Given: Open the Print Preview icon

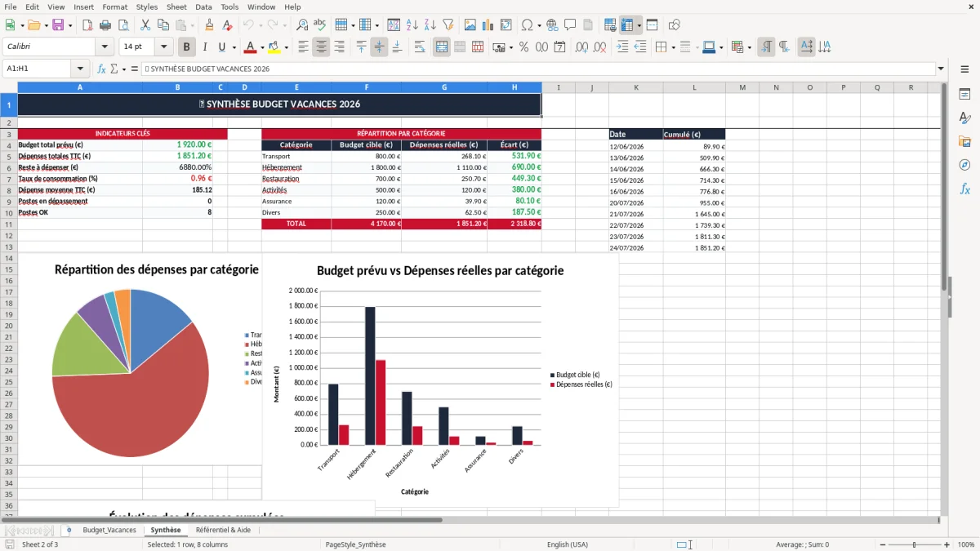Looking at the screenshot, I should pos(123,25).
